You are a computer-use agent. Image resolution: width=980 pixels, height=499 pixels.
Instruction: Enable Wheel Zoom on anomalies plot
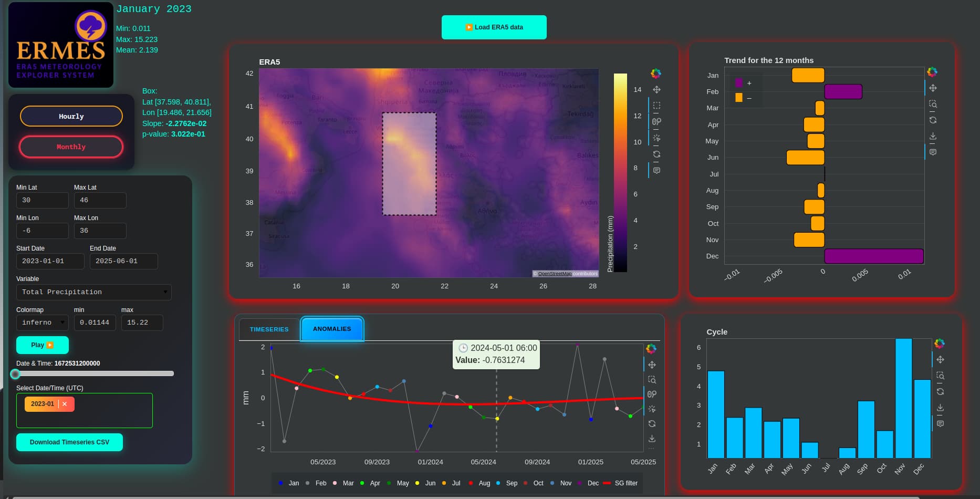(x=652, y=394)
